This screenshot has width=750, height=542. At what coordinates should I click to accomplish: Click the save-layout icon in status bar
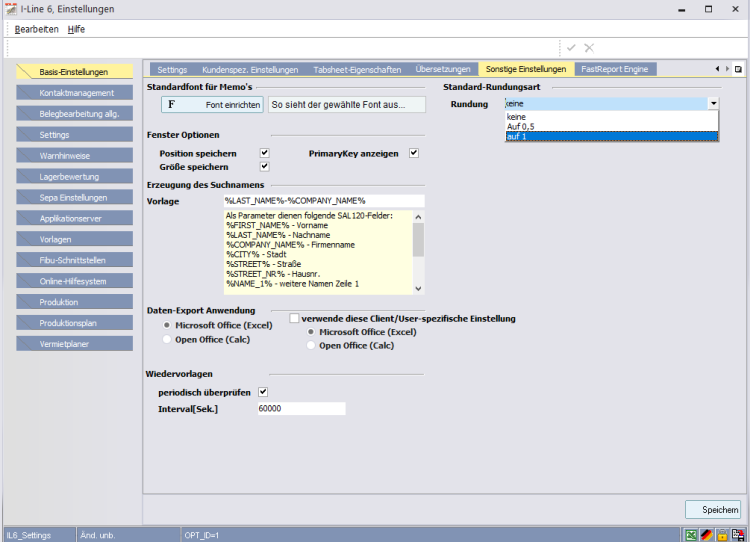click(738, 535)
